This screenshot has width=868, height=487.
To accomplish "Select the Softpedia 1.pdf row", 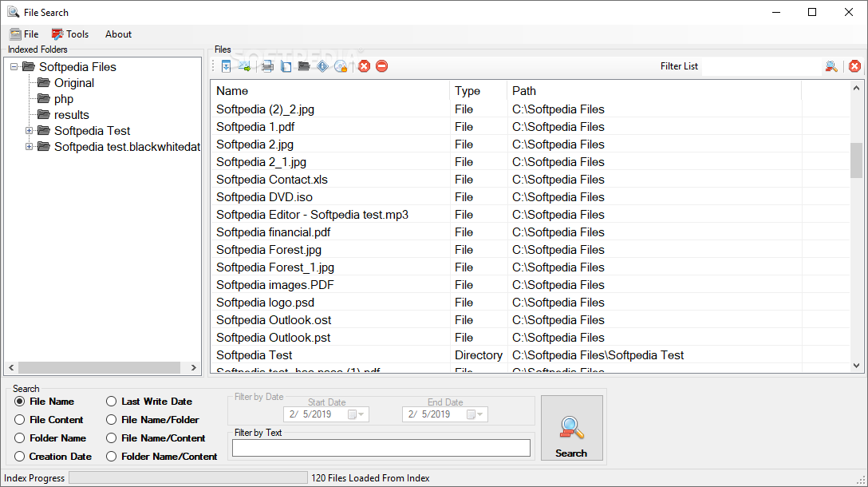I will coord(531,127).
